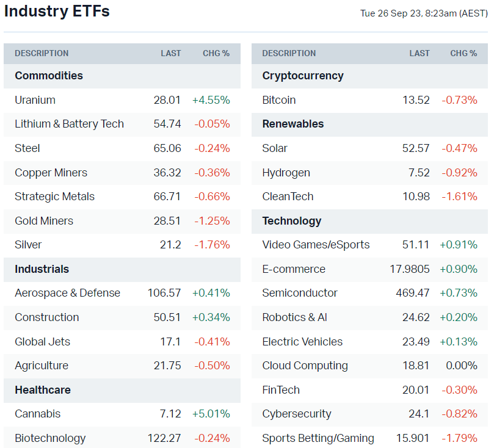Viewport: 494px width, 448px height.
Task: Click the Sports Betting/Gaming entry
Action: (318, 438)
